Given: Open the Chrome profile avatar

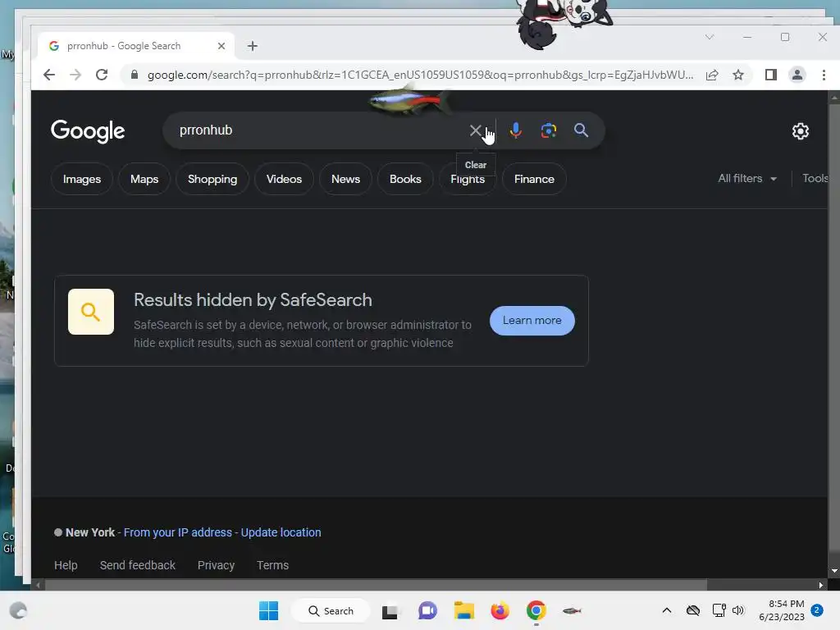Looking at the screenshot, I should point(797,75).
